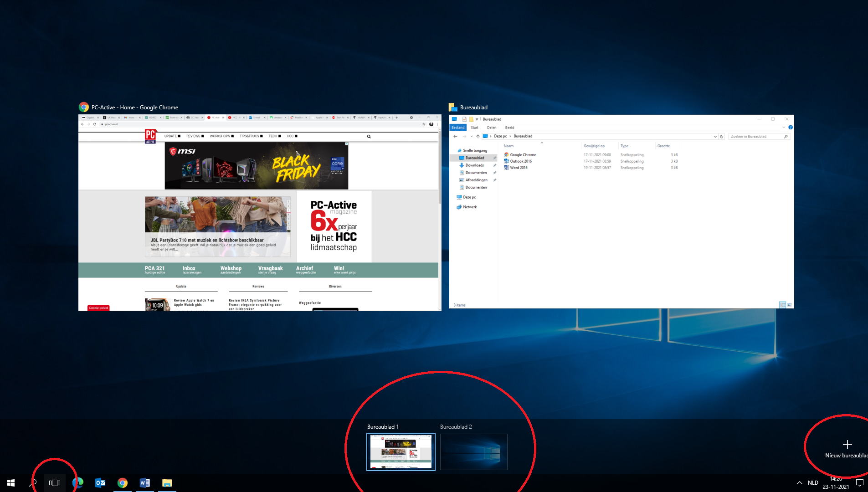Image resolution: width=868 pixels, height=492 pixels.
Task: Open MSI Black Friday banner ad
Action: click(257, 166)
